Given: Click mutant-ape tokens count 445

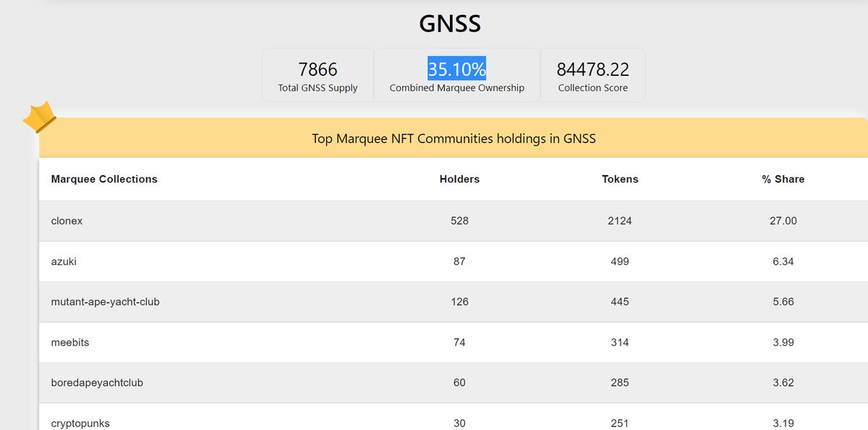Looking at the screenshot, I should pyautogui.click(x=620, y=302).
